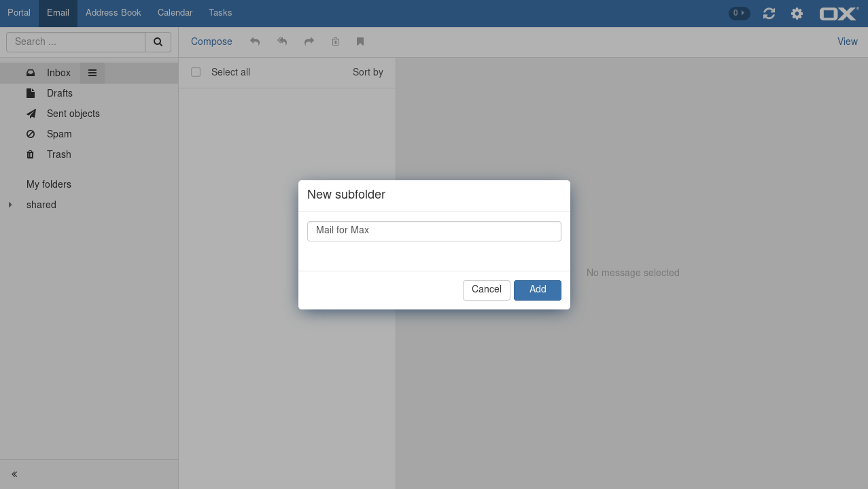Click the Reply all icon
This screenshot has width=868, height=489.
pyautogui.click(x=282, y=41)
